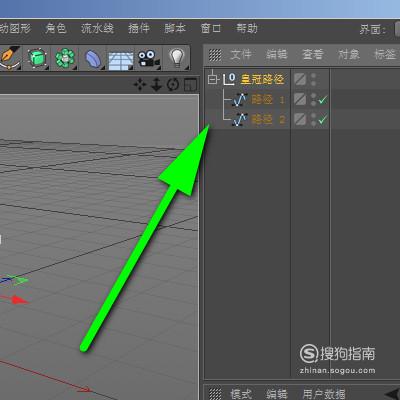Click the green Cube primitive icon

click(36, 58)
